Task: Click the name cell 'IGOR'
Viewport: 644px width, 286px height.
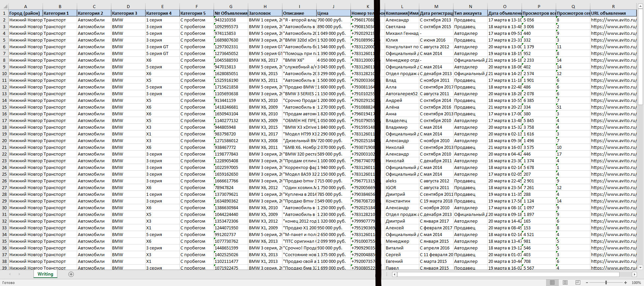Action: click(402, 187)
